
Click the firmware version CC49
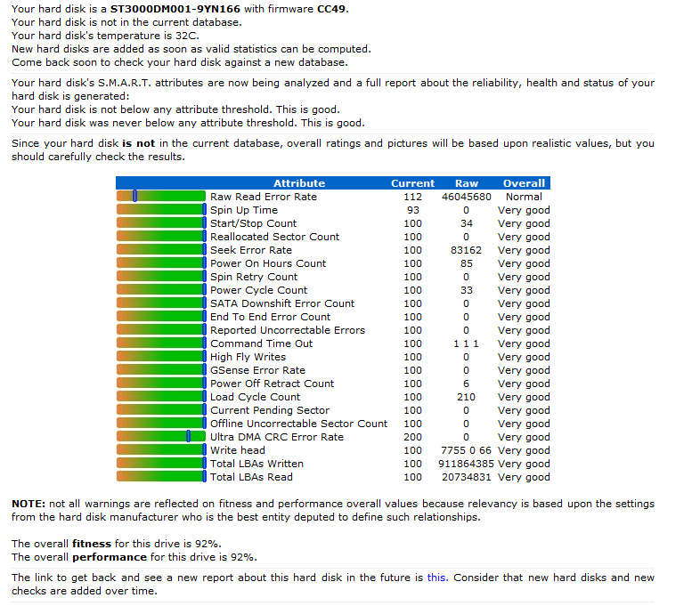pos(331,9)
